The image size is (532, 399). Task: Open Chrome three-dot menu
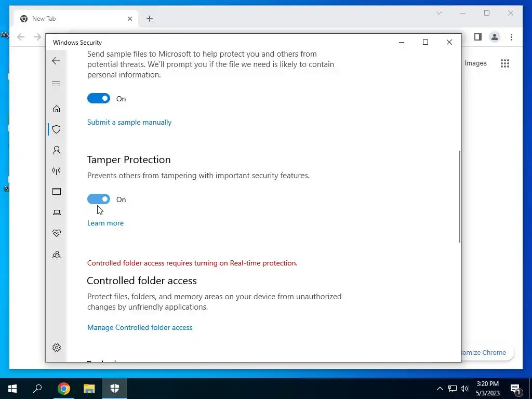coord(511,37)
